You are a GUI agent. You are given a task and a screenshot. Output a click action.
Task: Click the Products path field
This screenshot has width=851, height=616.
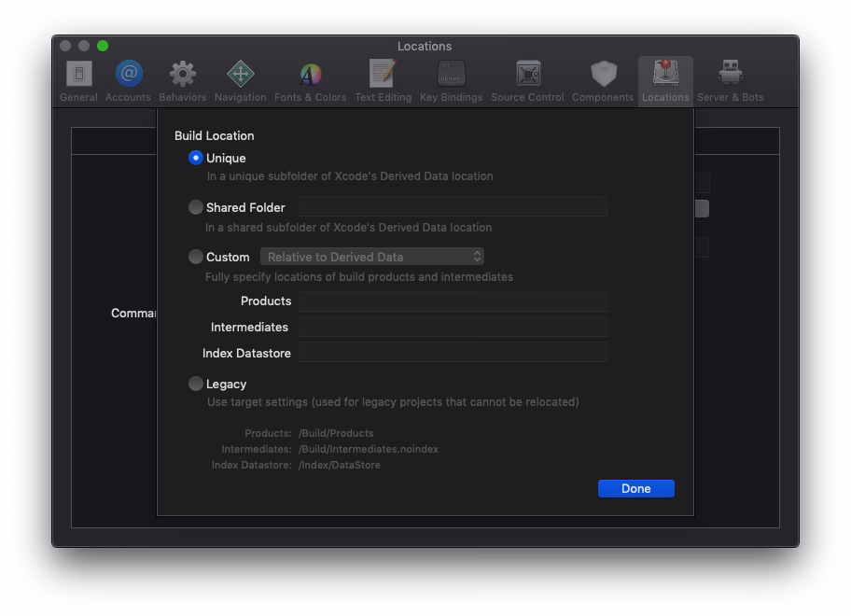[453, 301]
